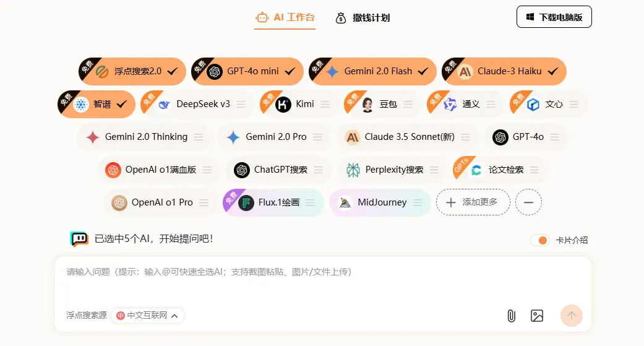Click the Kimi model logo icon
The image size is (644, 346).
click(x=283, y=104)
